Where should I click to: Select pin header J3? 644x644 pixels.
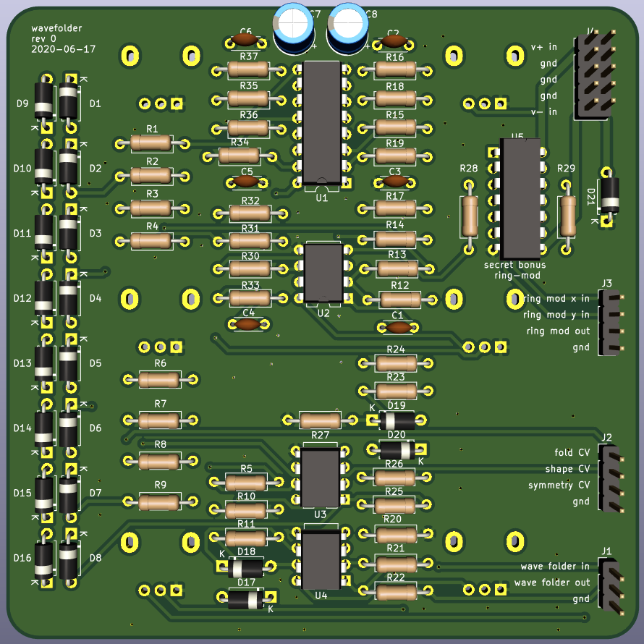[x=611, y=323]
